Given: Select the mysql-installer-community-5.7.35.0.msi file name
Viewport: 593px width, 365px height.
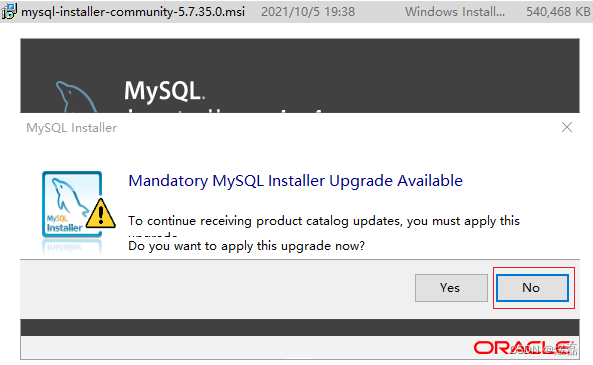Looking at the screenshot, I should tap(133, 12).
